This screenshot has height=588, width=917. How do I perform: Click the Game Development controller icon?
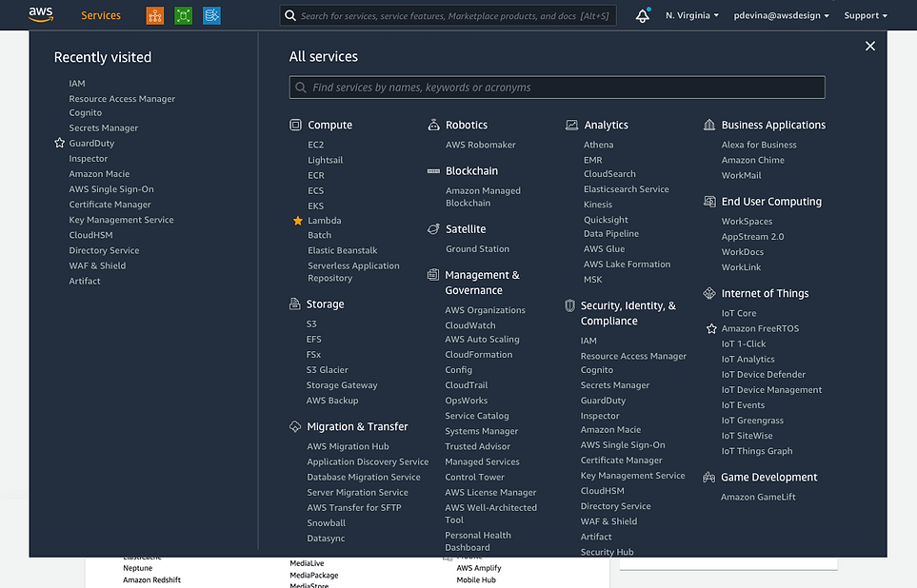point(708,478)
